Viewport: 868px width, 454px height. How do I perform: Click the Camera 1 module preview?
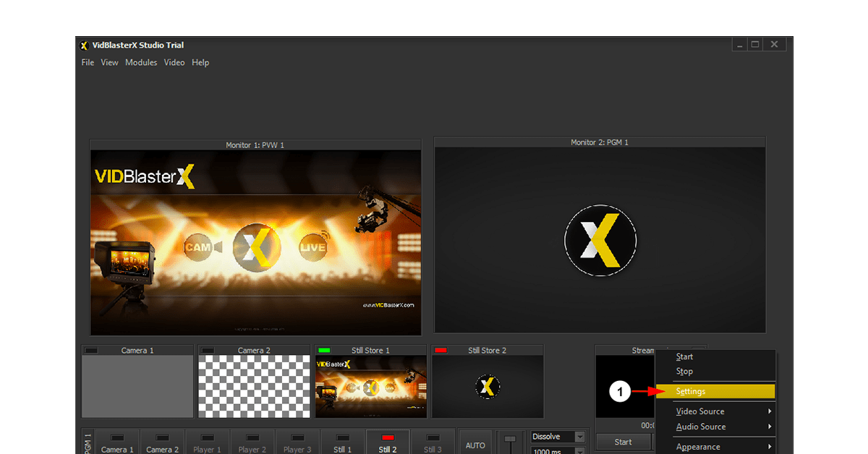coord(137,387)
